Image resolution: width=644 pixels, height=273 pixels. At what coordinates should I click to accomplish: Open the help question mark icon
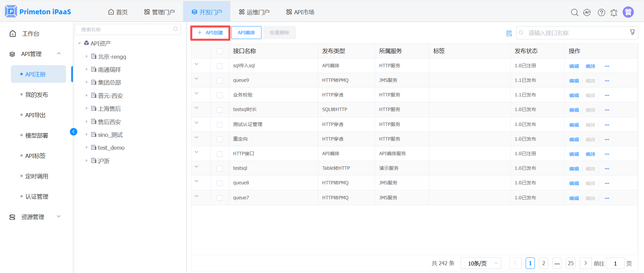click(x=601, y=13)
